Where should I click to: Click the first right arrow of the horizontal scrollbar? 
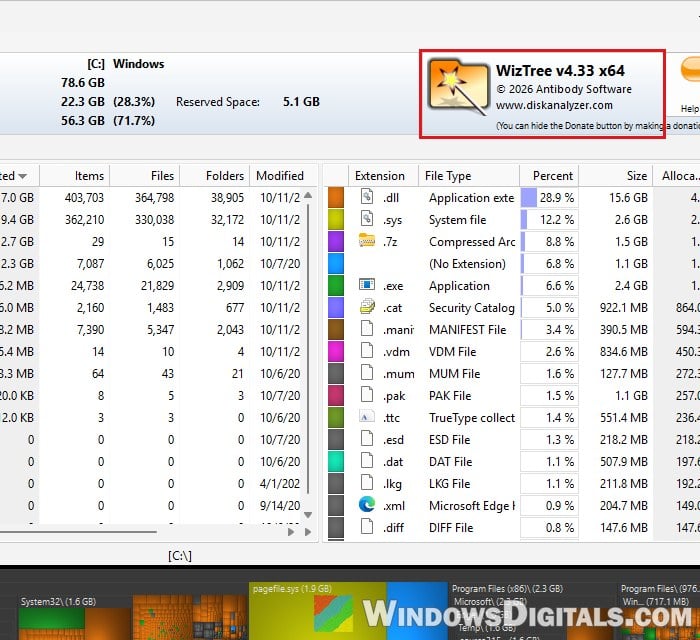point(291,532)
